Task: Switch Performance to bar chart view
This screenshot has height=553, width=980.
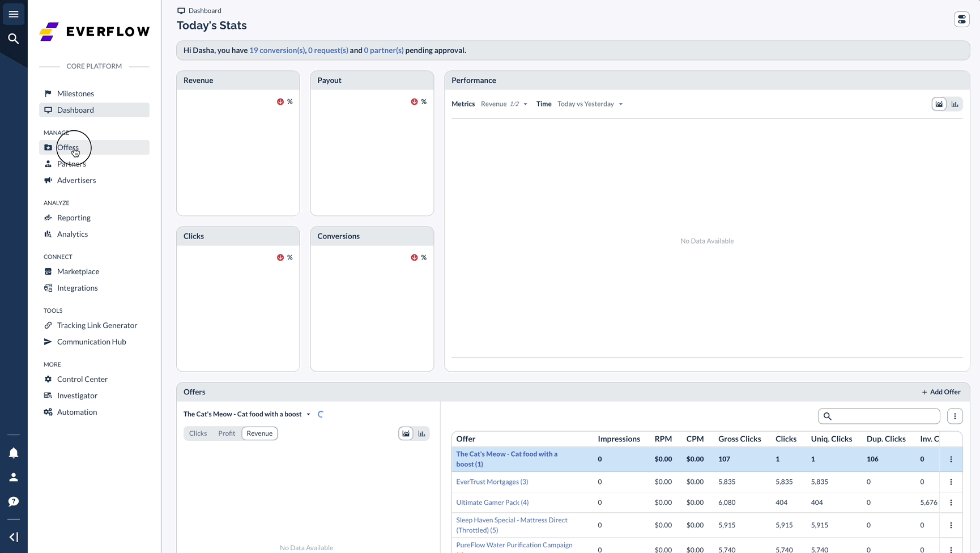Action: coord(955,104)
